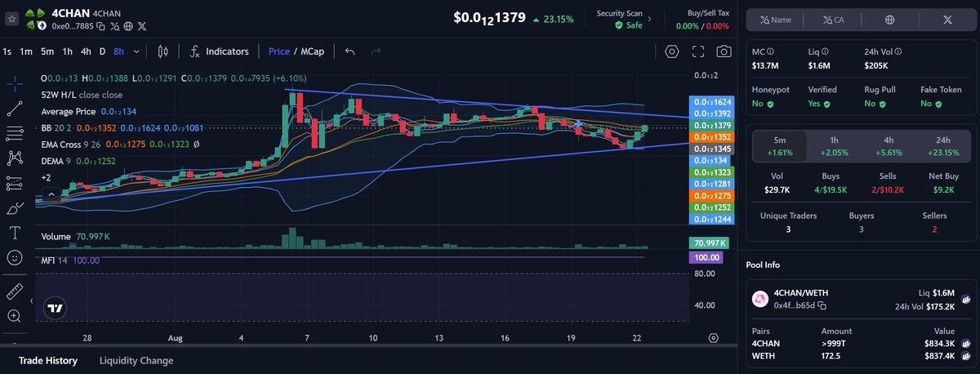Switch chart to MCap view
The height and width of the screenshot is (374, 980).
[x=311, y=51]
